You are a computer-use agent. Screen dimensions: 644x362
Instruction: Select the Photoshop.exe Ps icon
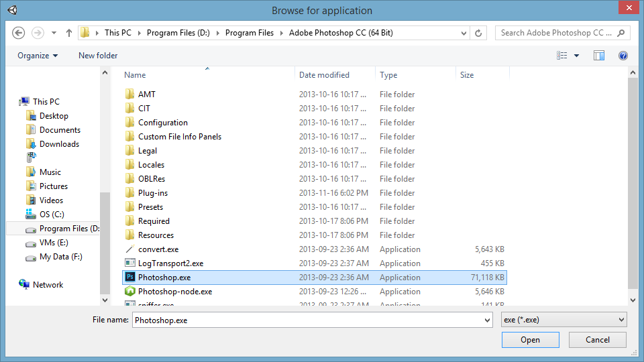click(129, 277)
